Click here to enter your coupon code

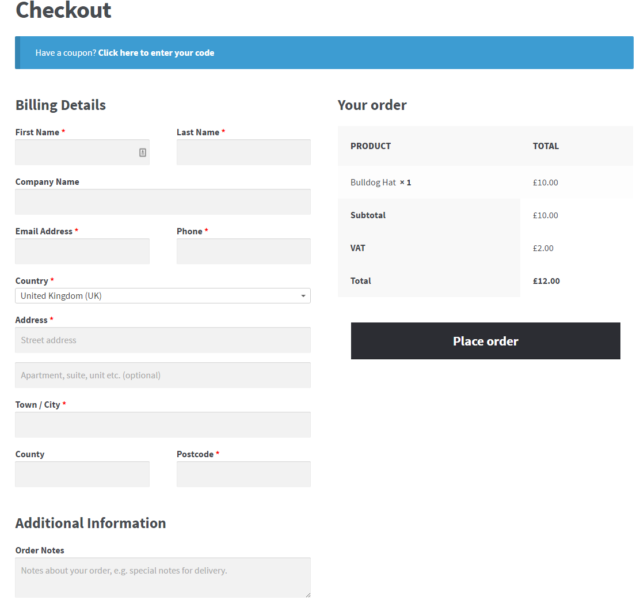click(156, 53)
